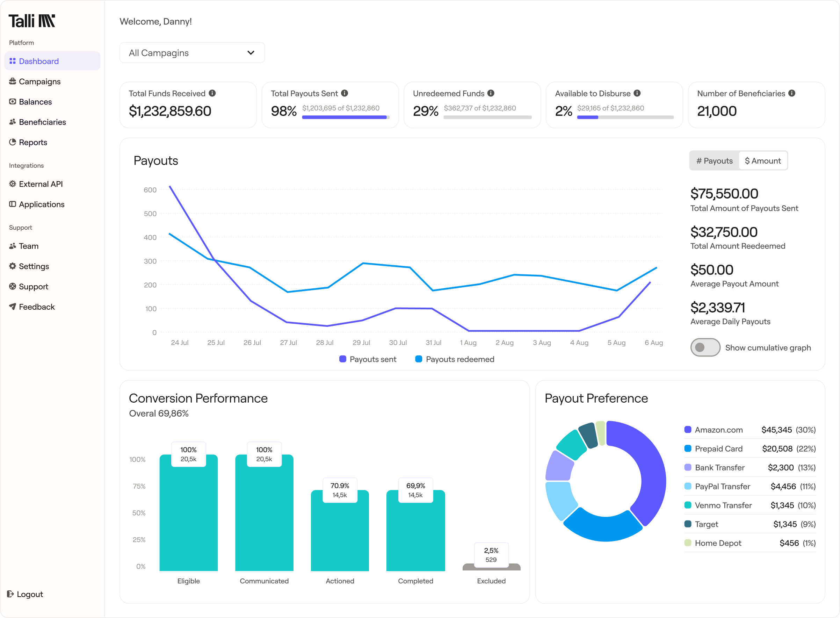
Task: Click the chevron arrow in campaign selector
Action: [251, 53]
